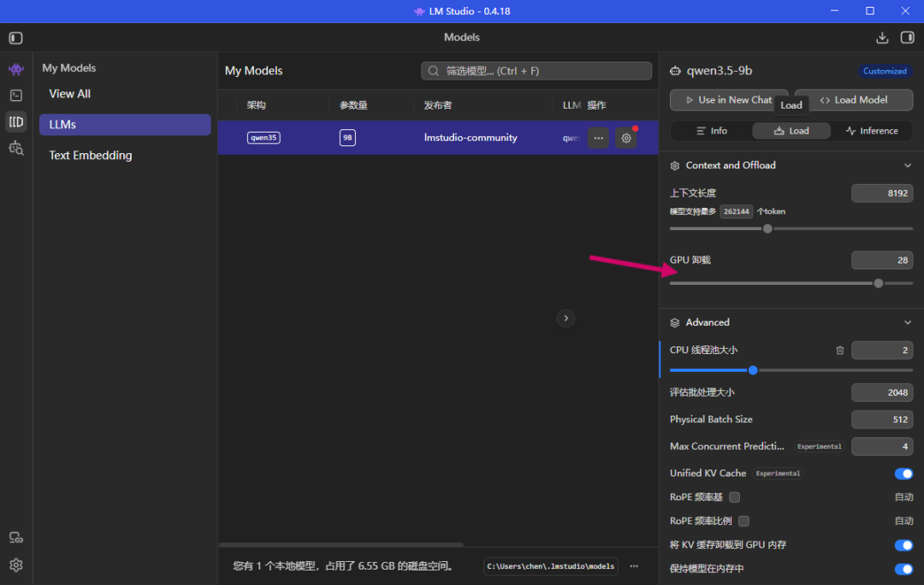This screenshot has height=585, width=924.
Task: Collapse the Context and Offload section
Action: (908, 166)
